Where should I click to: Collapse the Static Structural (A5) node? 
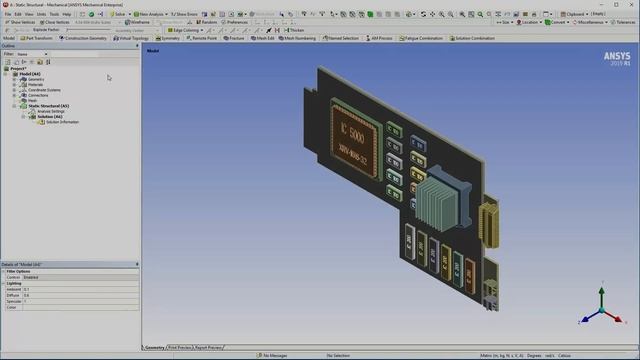[14, 106]
